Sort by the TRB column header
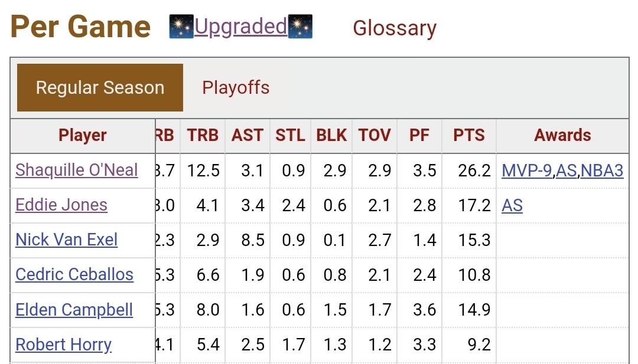Image resolution: width=638 pixels, height=364 pixels. (x=203, y=135)
